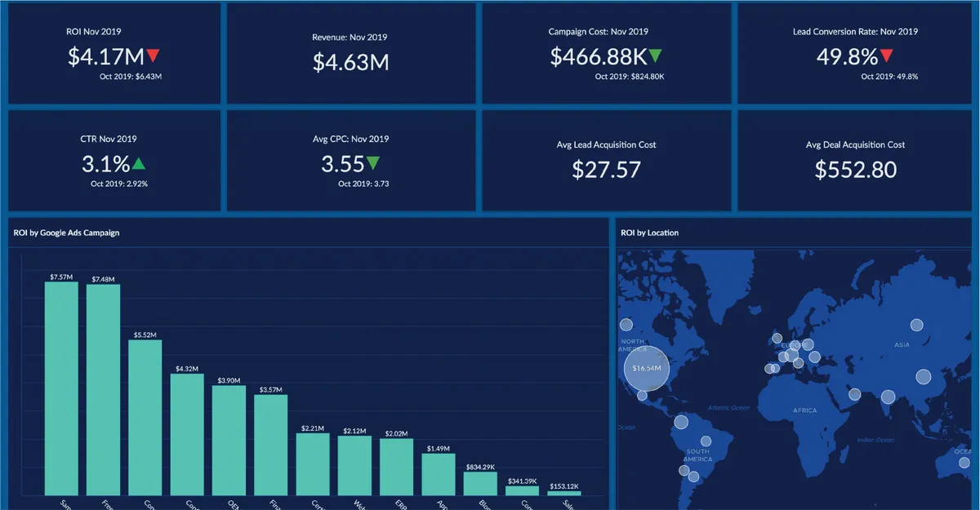Select the Avg Lead Acquisition Cost widget
This screenshot has height=510, width=980.
pyautogui.click(x=607, y=161)
